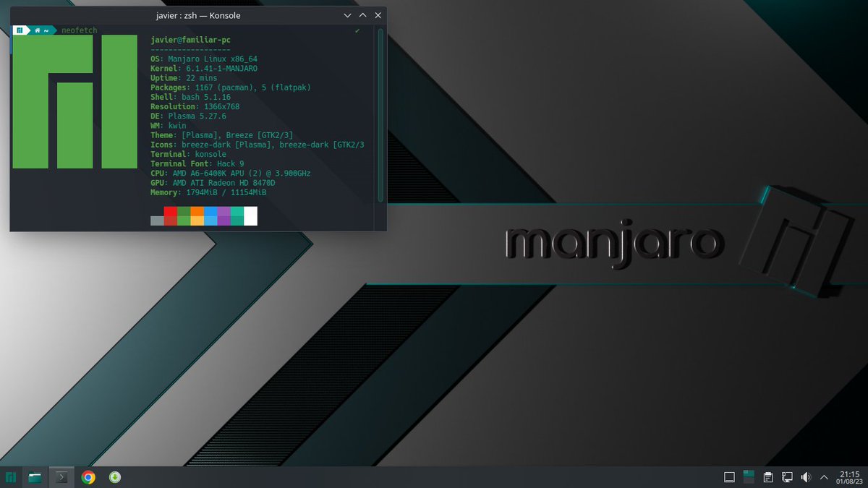Click the 'Terminal: konsole' line
This screenshot has height=488, width=868.
click(x=189, y=154)
